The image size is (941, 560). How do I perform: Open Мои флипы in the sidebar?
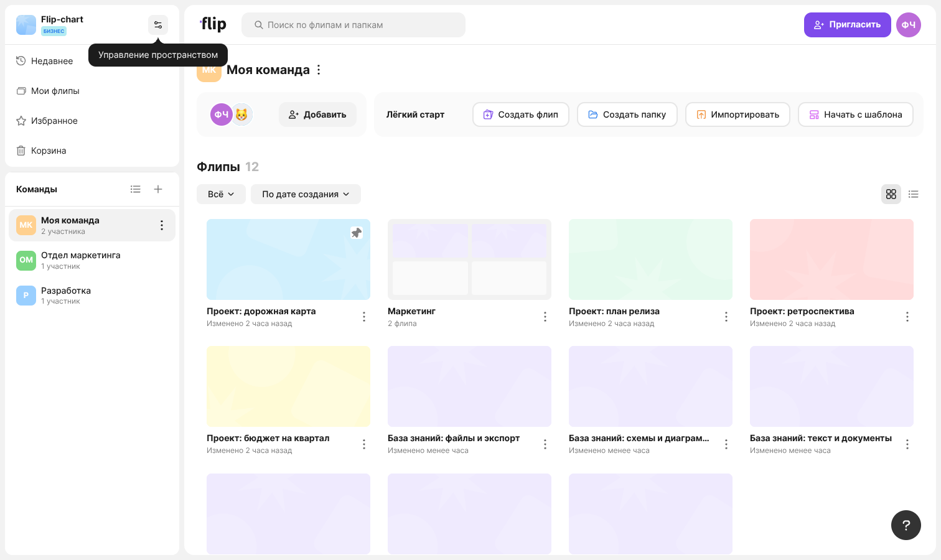click(x=92, y=91)
